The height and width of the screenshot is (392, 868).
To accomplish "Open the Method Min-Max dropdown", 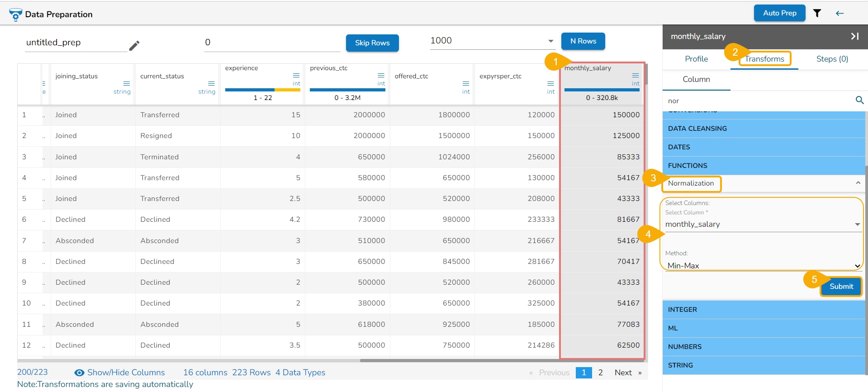I will pos(857,266).
